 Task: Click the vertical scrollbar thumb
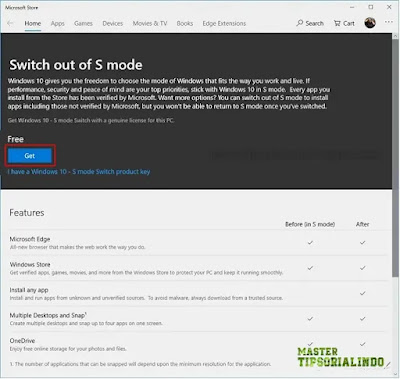(395, 158)
